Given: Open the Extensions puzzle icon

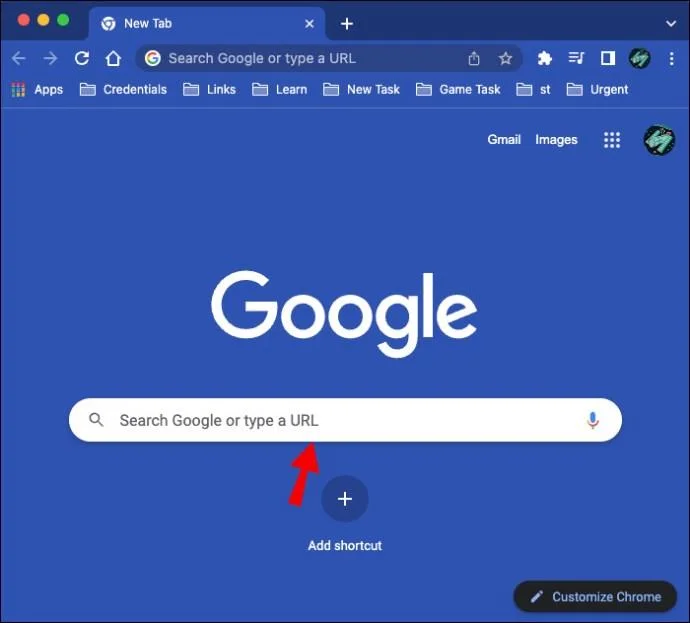Looking at the screenshot, I should 544,58.
